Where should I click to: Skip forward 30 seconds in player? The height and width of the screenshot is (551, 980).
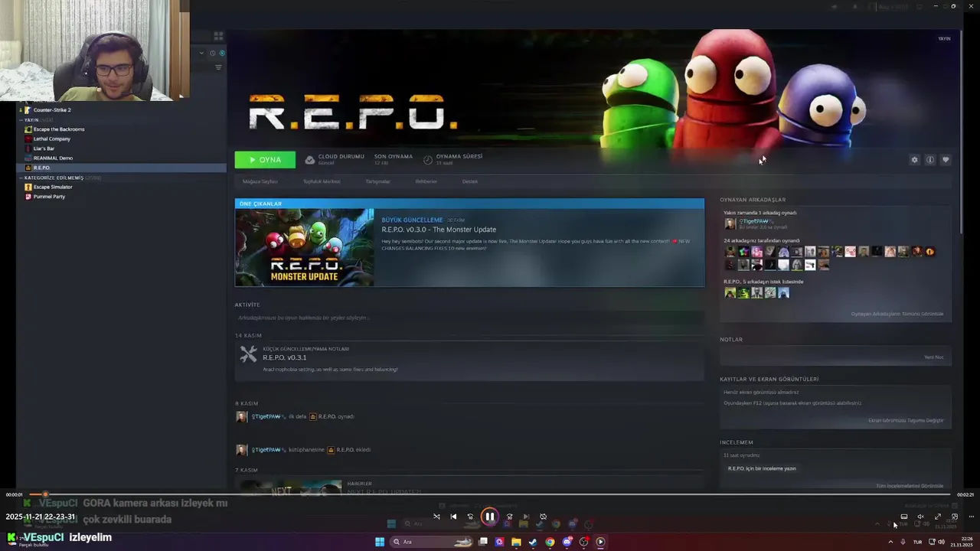[x=509, y=517]
